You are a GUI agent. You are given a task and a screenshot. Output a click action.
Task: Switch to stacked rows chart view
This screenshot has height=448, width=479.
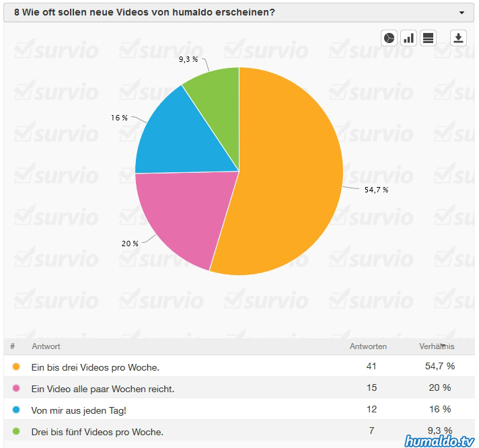429,38
